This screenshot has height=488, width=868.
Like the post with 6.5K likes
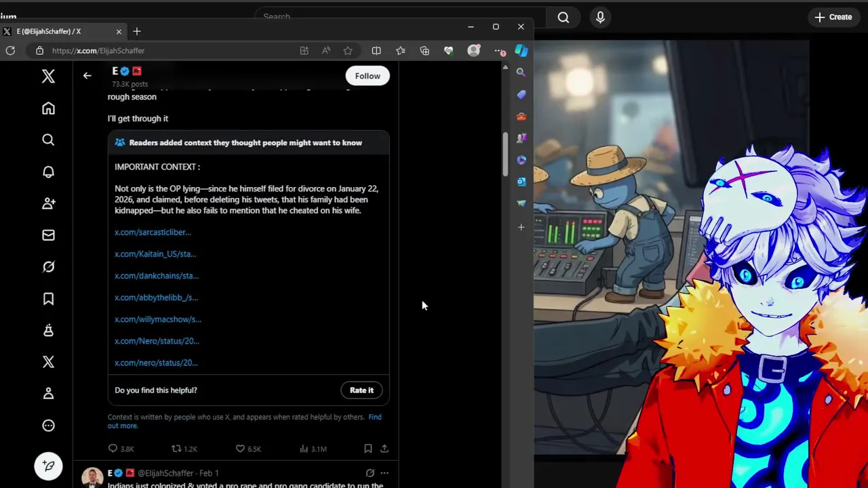248,449
